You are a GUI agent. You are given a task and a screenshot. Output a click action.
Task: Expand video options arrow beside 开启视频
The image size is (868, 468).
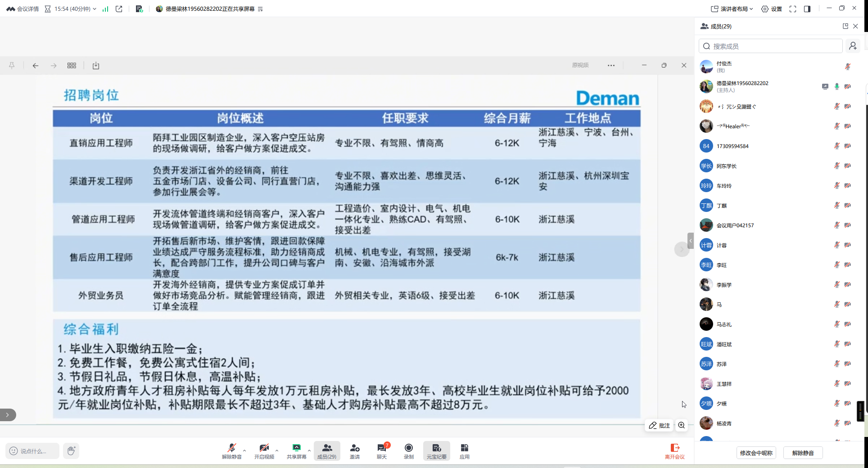(x=277, y=450)
